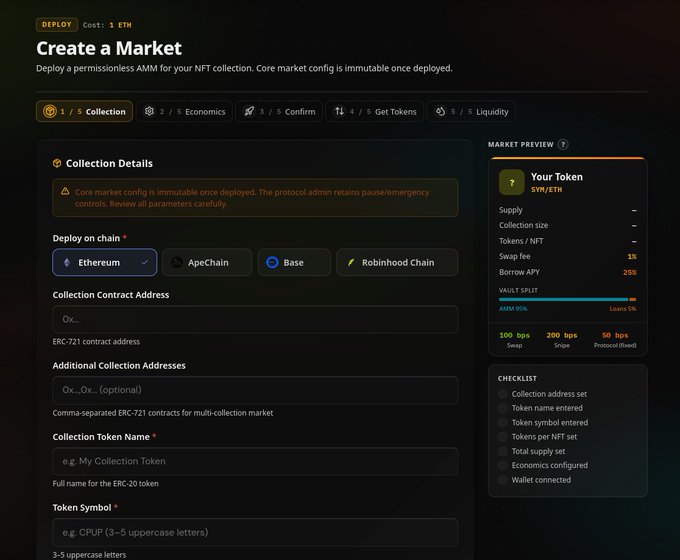Image resolution: width=680 pixels, height=560 pixels.
Task: Select Ethereum as deploy chain
Action: [105, 262]
